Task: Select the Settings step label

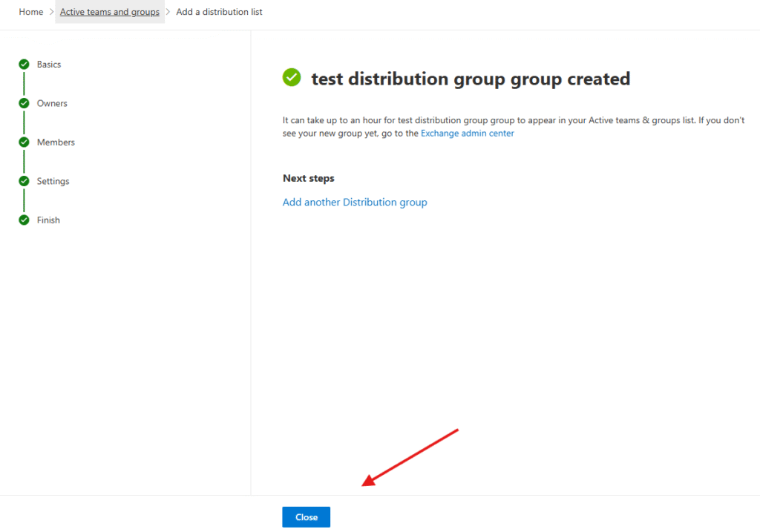Action: 53,181
